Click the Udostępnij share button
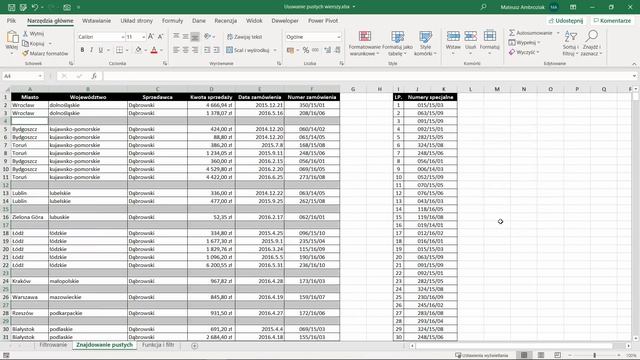 click(566, 20)
